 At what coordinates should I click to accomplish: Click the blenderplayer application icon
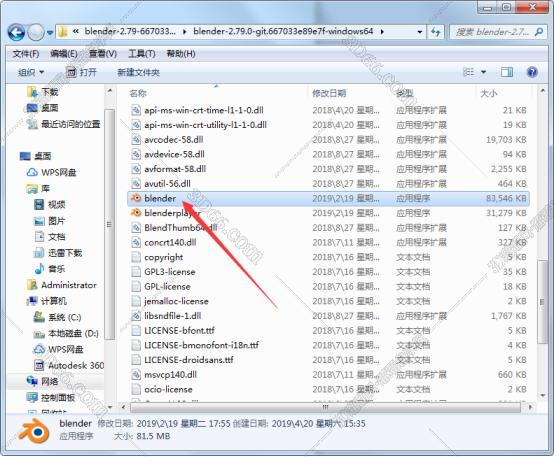pos(136,213)
